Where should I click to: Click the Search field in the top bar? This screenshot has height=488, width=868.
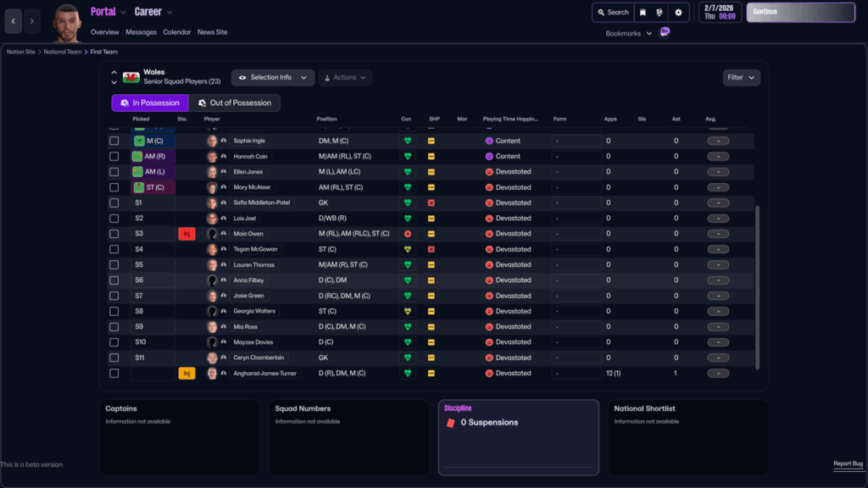[612, 13]
